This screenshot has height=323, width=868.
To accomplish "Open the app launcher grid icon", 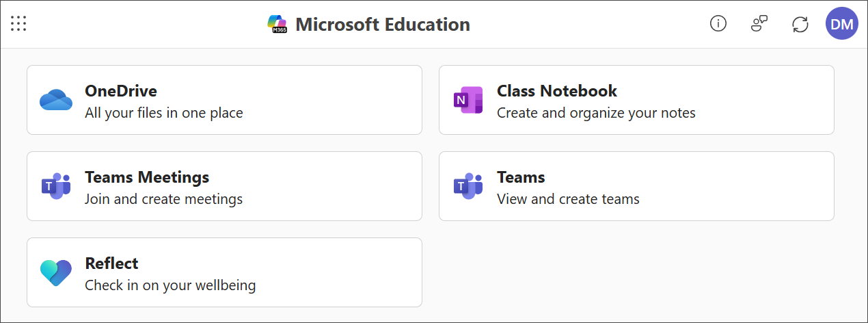I will coord(18,24).
